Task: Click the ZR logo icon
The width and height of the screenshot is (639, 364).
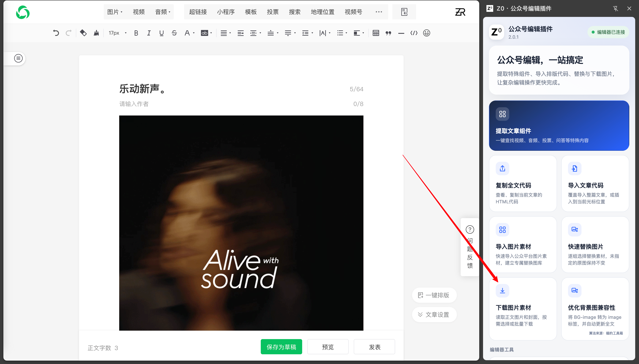Action: (460, 12)
